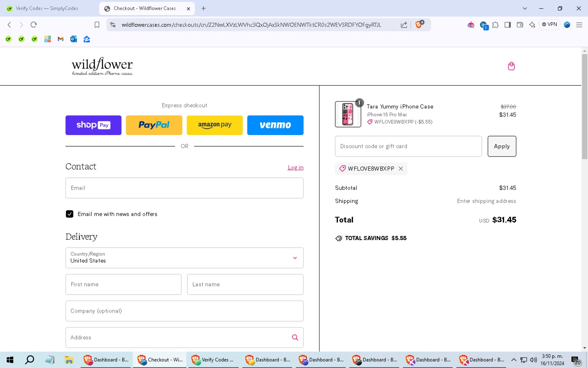
Task: Go forward in browser history
Action: tap(21, 25)
